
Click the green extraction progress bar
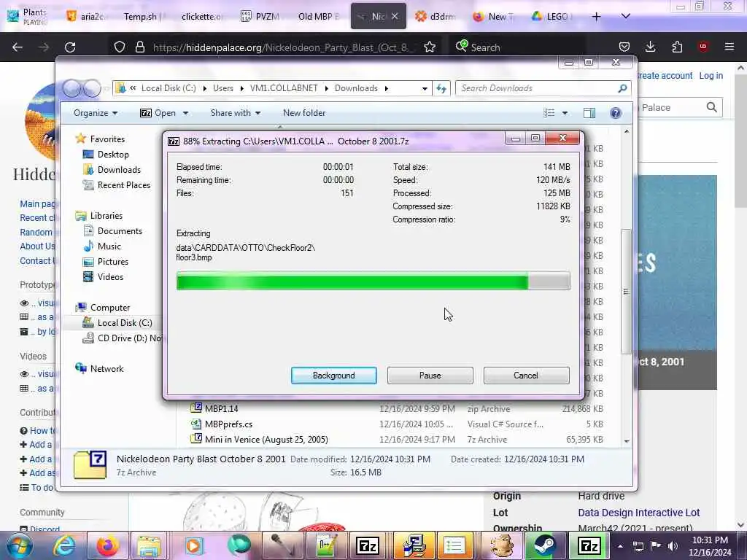click(373, 281)
